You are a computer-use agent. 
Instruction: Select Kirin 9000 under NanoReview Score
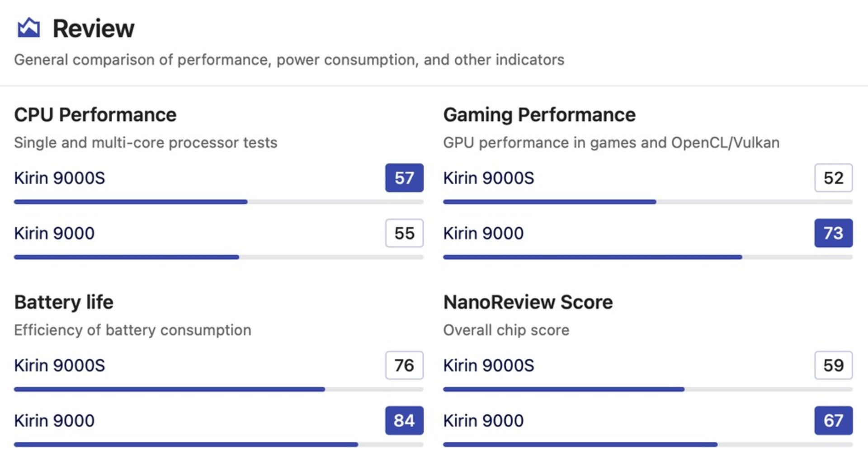coord(483,421)
